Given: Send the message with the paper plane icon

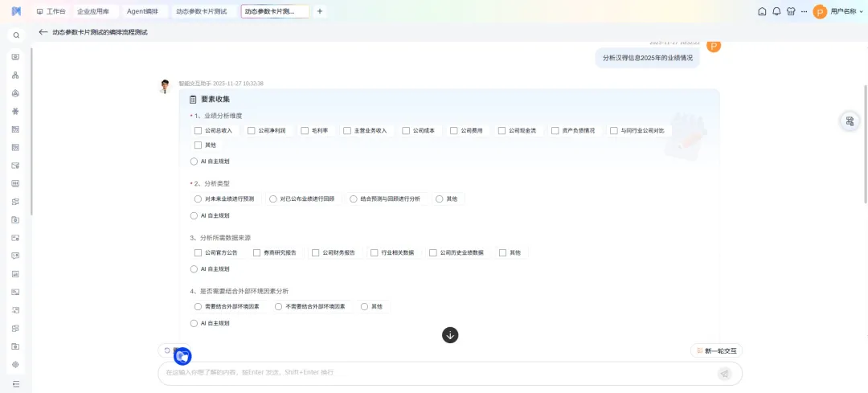Looking at the screenshot, I should [725, 374].
